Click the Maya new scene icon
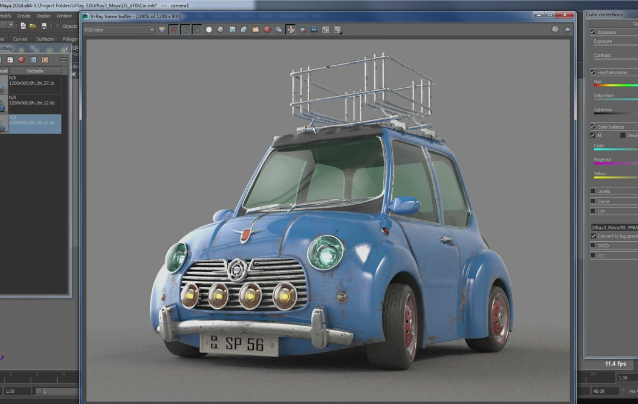 point(23,26)
